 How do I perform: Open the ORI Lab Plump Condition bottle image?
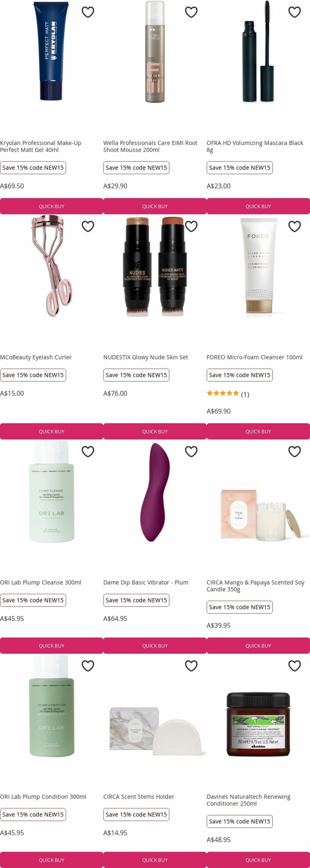click(52, 706)
